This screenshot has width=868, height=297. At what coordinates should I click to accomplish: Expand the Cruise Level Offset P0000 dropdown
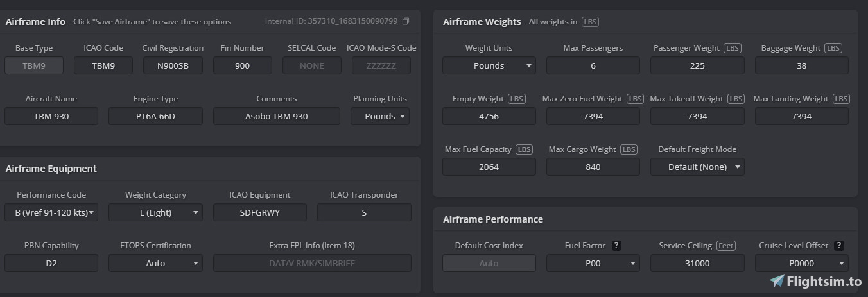click(x=801, y=263)
